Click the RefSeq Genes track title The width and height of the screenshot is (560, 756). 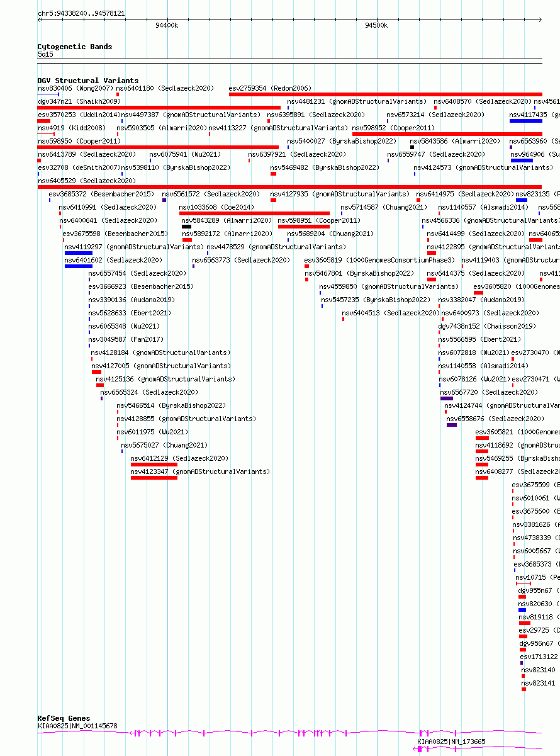coord(64,718)
